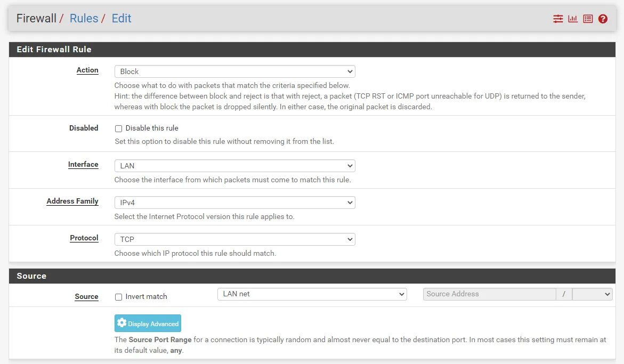Open related status bar chart icon
Viewport: 624px width, 364px height.
(x=573, y=19)
